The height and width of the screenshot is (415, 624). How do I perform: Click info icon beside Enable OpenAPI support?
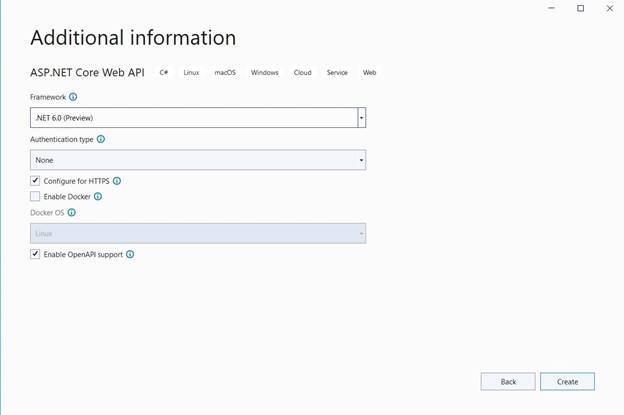130,254
